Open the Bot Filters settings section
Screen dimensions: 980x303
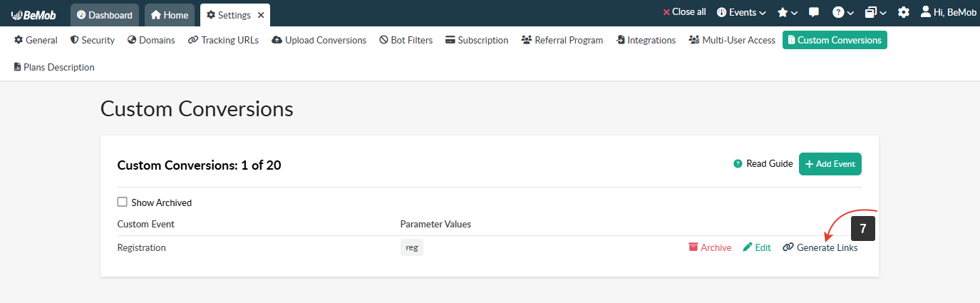pyautogui.click(x=406, y=40)
